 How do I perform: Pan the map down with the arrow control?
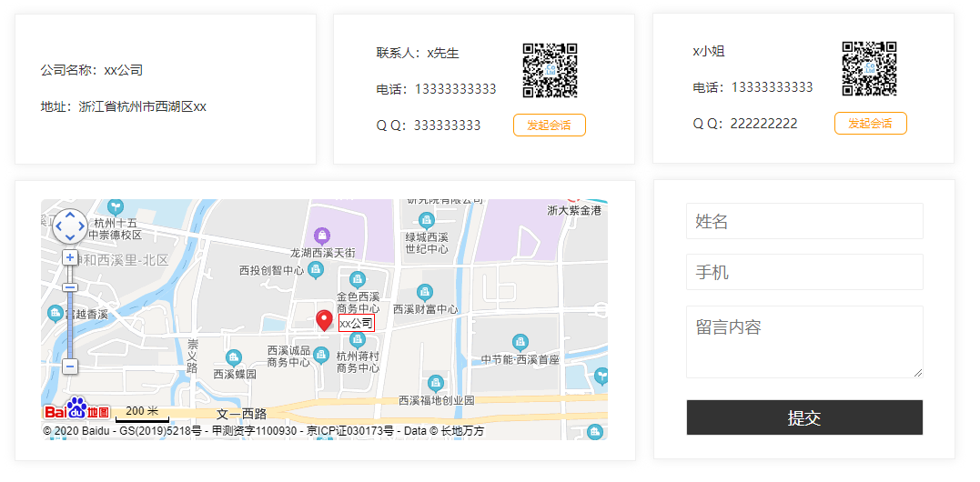[x=70, y=237]
